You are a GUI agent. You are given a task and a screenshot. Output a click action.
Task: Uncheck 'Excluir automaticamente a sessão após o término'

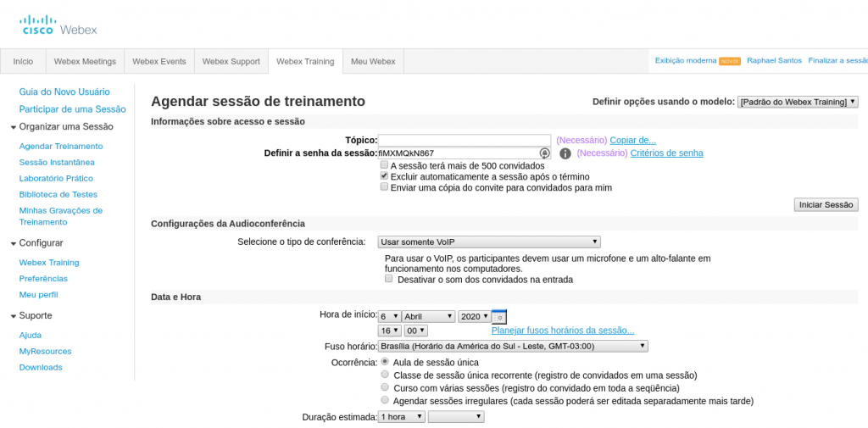pos(384,176)
